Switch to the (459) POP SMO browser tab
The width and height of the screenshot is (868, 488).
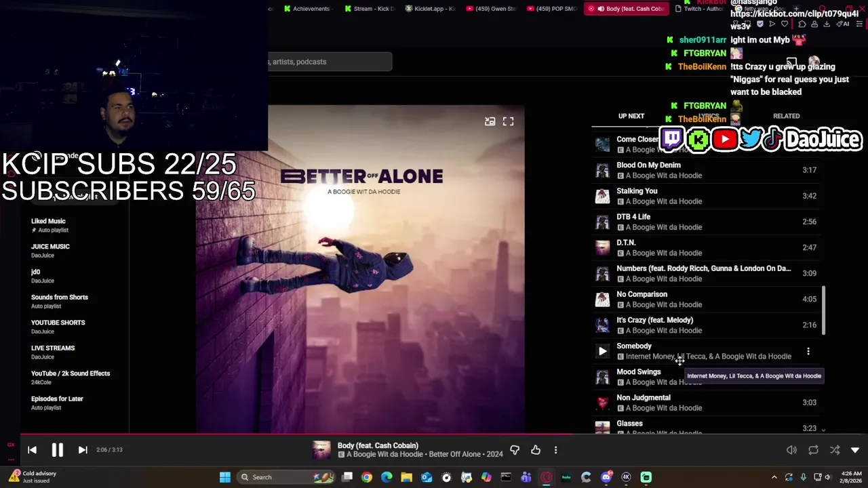551,9
